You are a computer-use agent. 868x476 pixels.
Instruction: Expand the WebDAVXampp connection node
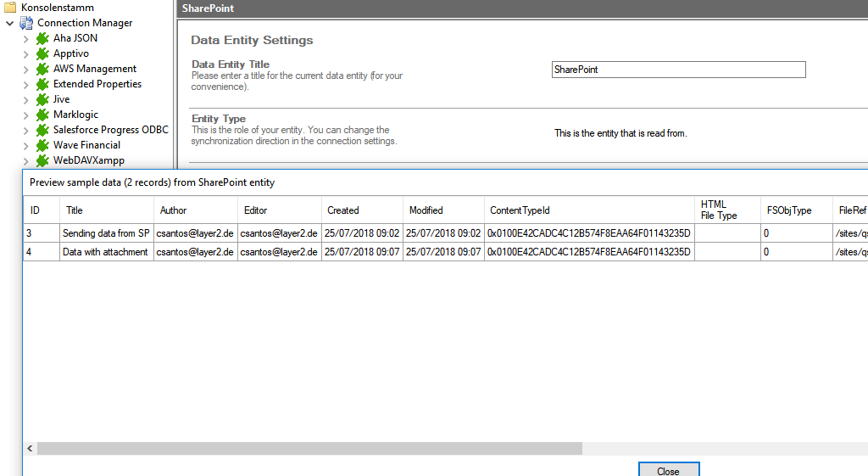(x=25, y=161)
